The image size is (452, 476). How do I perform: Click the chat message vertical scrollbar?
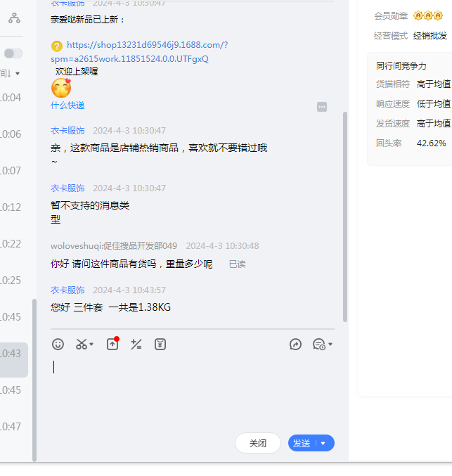pyautogui.click(x=344, y=211)
